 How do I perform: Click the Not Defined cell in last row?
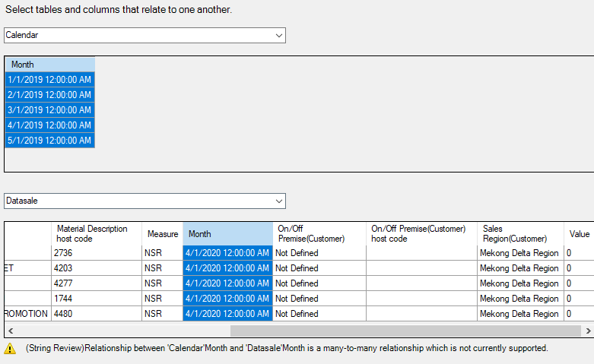pos(319,314)
